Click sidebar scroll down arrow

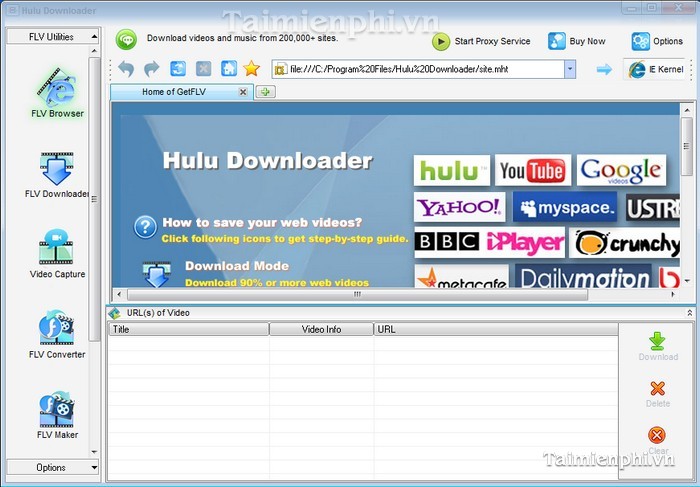pyautogui.click(x=94, y=452)
